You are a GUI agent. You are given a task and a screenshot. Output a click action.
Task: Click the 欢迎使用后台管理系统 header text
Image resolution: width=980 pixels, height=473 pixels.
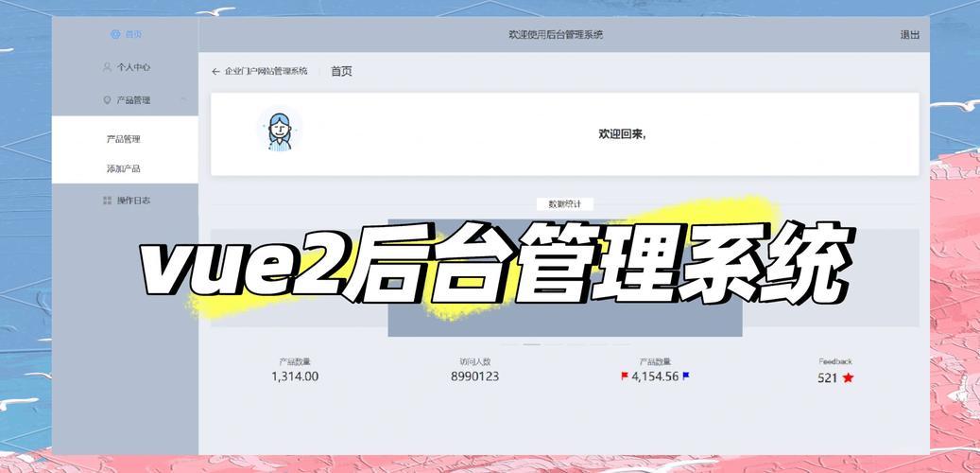tap(556, 35)
